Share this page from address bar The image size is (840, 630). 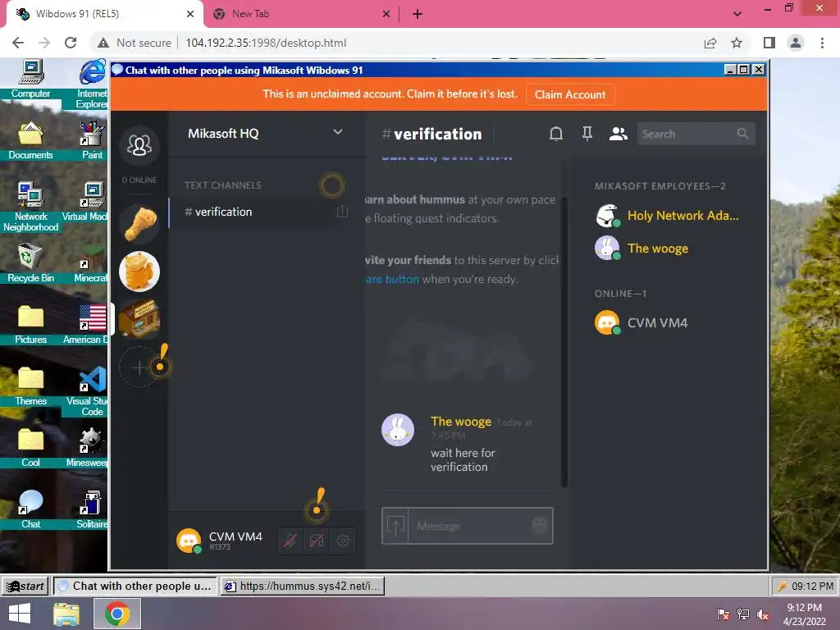click(x=710, y=43)
